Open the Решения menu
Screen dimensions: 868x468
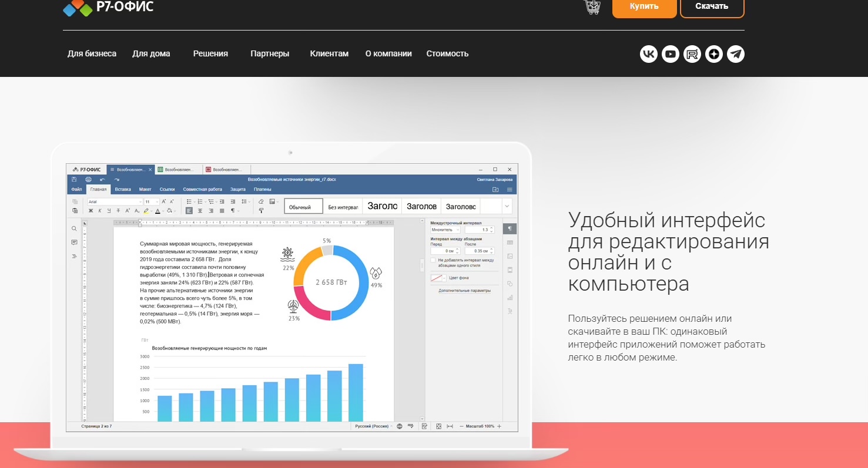pos(210,53)
